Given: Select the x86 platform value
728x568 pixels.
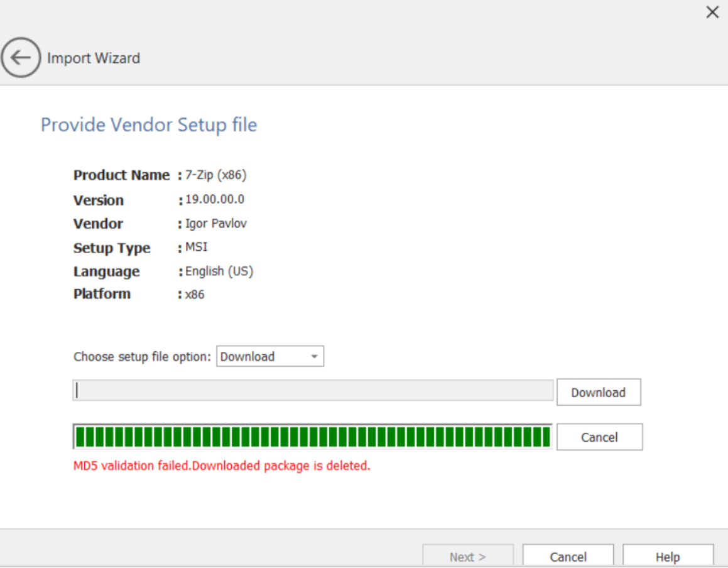Looking at the screenshot, I should 195,294.
